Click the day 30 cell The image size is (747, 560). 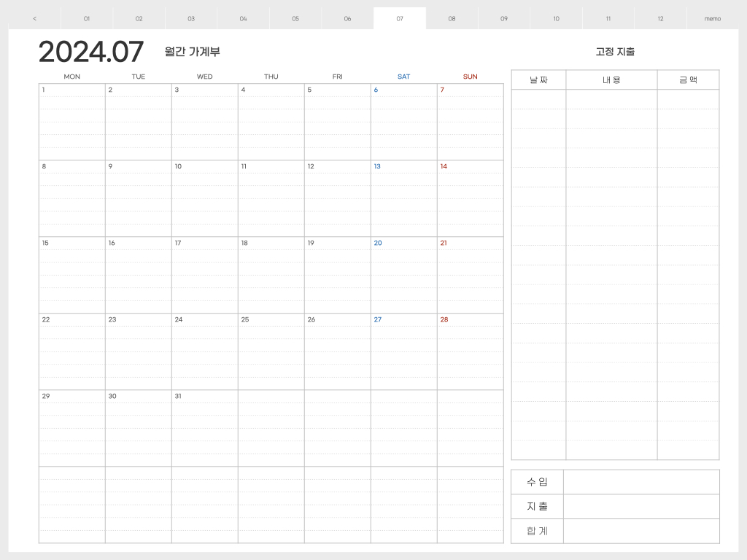pos(139,429)
